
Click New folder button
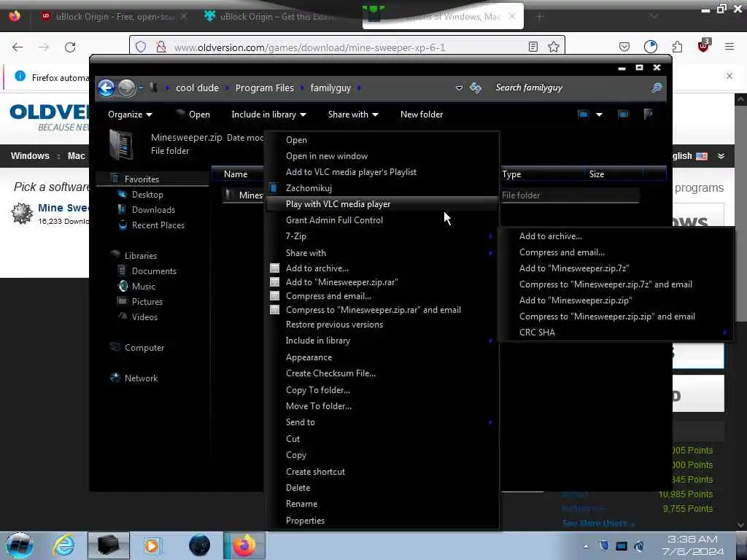(422, 114)
